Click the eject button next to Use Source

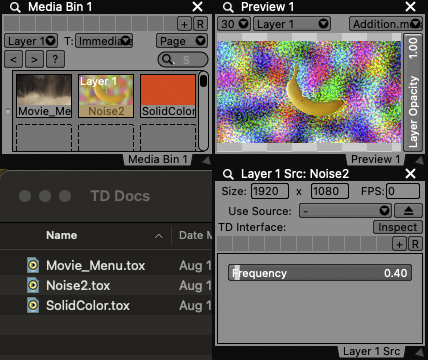408,211
